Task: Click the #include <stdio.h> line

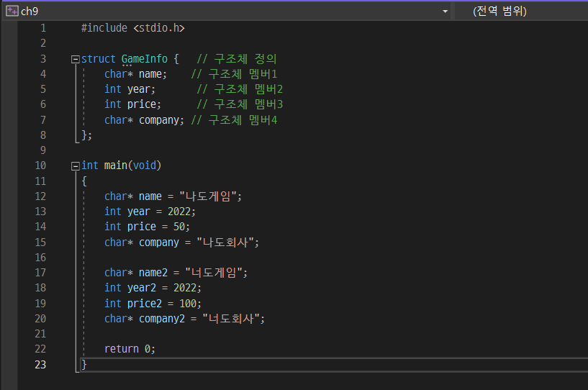Action: point(132,28)
